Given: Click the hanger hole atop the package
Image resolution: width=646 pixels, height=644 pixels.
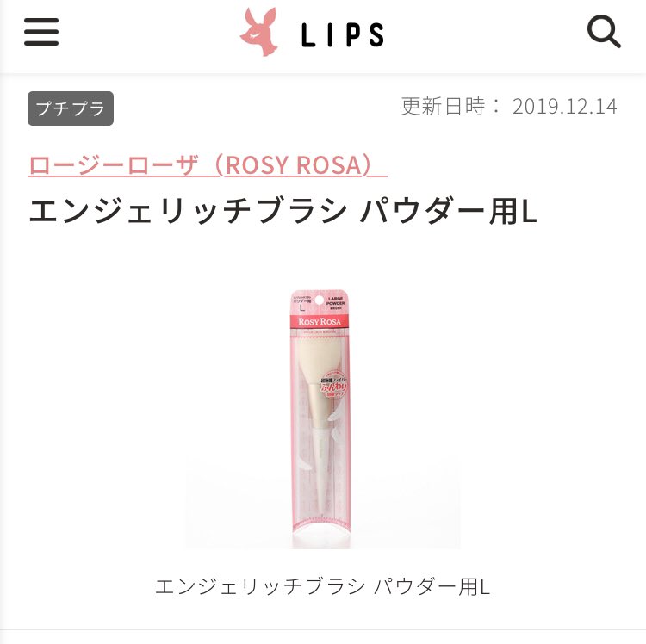Looking at the screenshot, I should click(319, 300).
